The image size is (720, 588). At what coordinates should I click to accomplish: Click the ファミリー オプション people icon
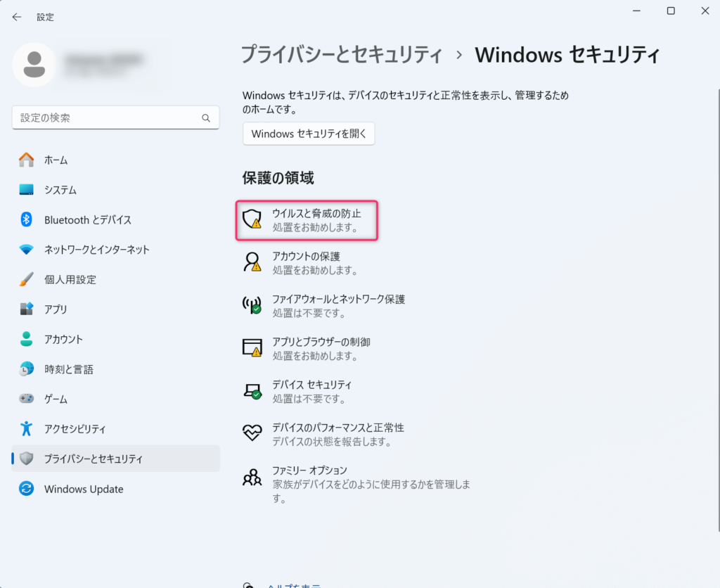[x=252, y=477]
